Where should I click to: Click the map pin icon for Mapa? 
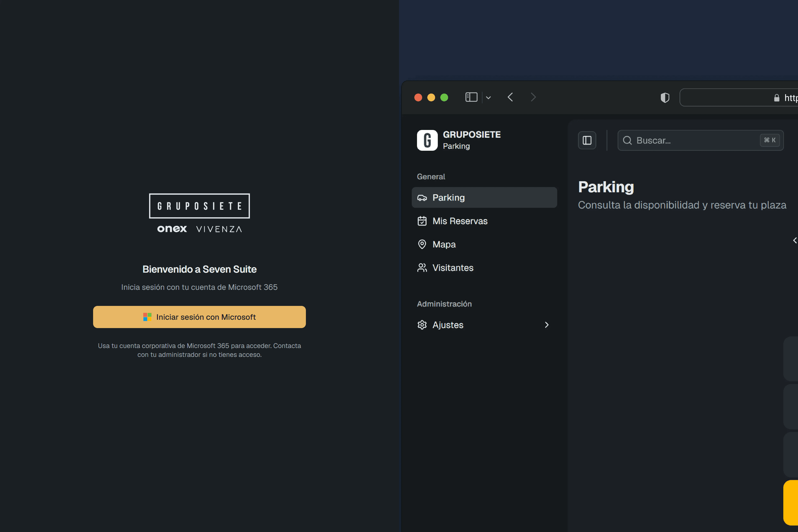(x=422, y=244)
